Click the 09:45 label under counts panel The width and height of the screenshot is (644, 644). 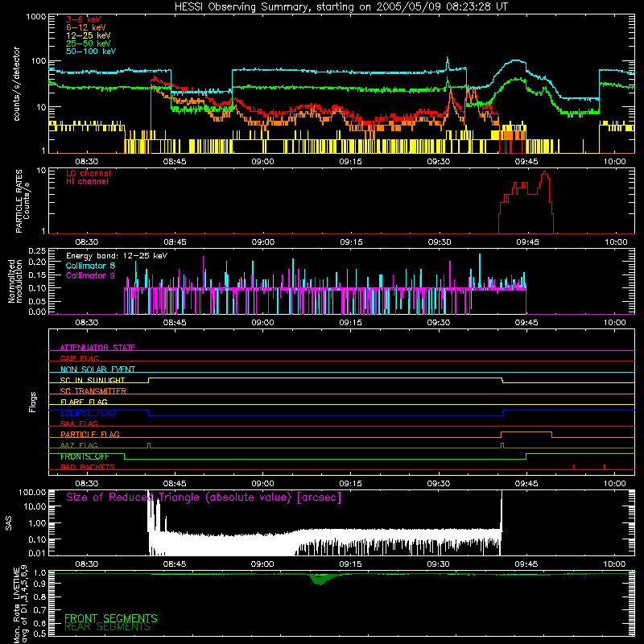526,162
